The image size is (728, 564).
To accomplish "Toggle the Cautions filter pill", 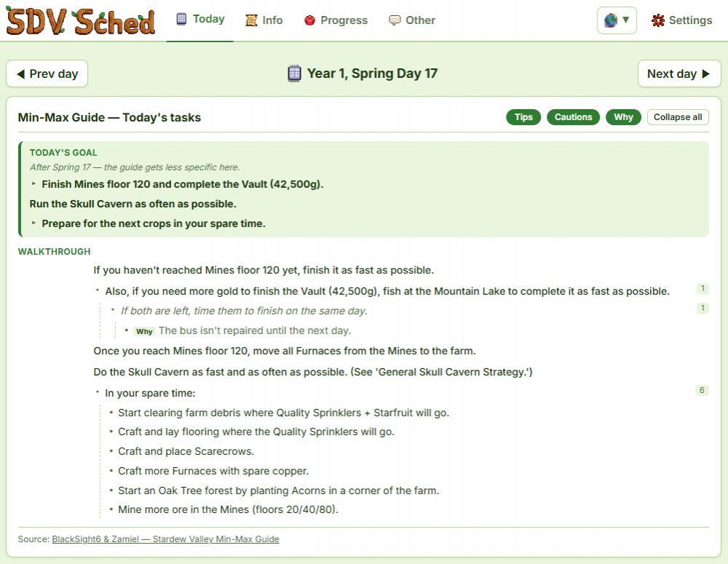I will (x=573, y=117).
